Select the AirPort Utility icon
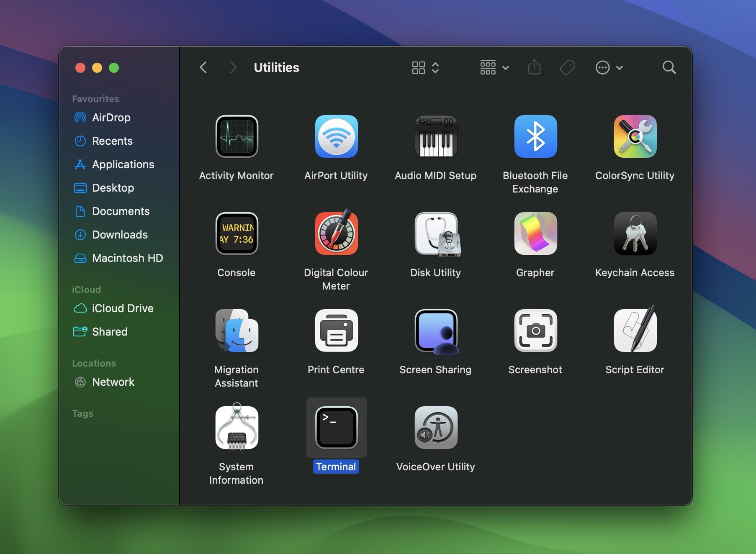Screen dimensions: 756x554 coord(336,136)
